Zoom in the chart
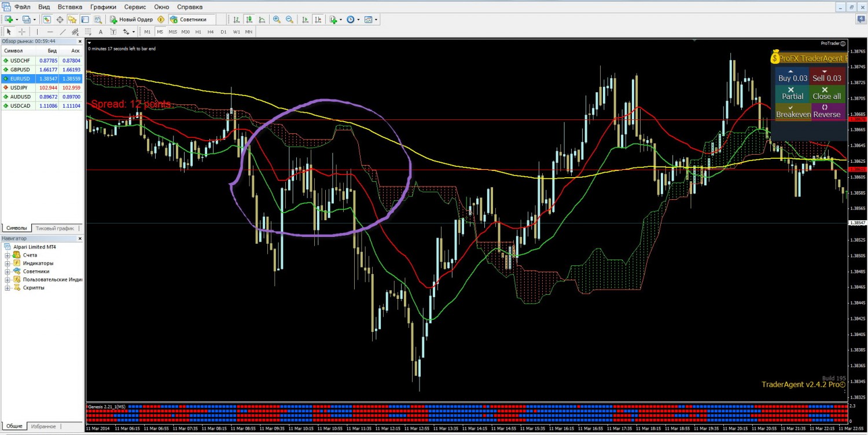This screenshot has height=435, width=868. coord(277,19)
